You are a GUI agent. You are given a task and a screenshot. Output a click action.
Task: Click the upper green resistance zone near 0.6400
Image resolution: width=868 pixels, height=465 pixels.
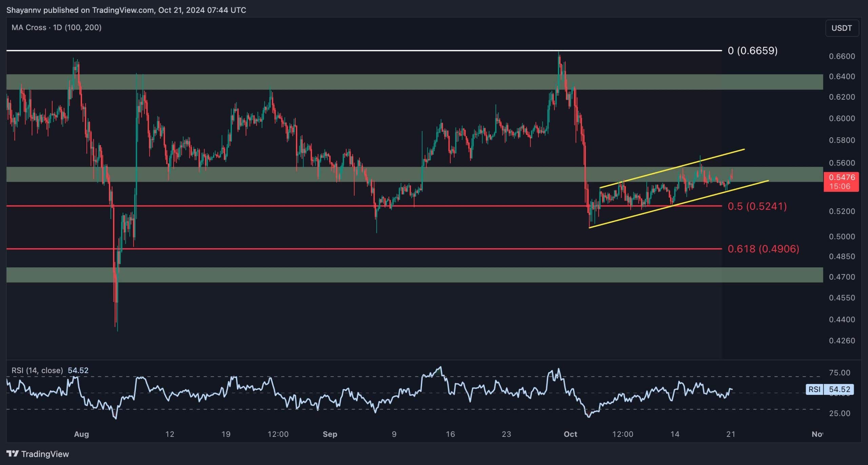click(x=415, y=82)
